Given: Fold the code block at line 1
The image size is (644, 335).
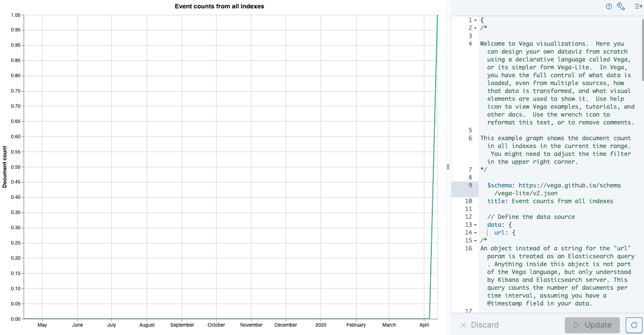Looking at the screenshot, I should [475, 20].
